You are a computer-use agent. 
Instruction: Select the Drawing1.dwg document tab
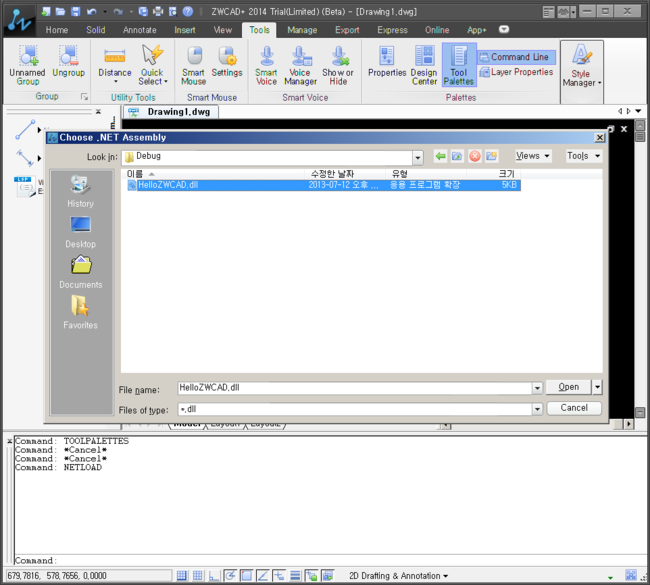[x=171, y=112]
